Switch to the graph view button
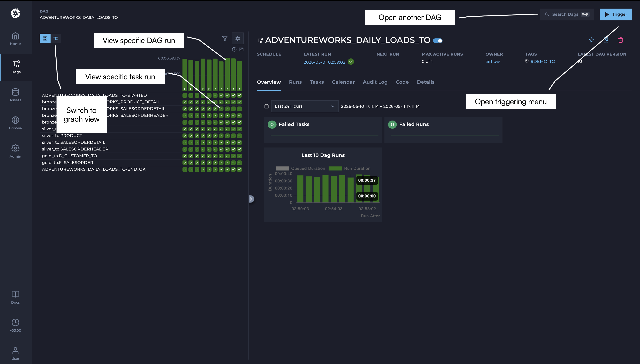This screenshot has width=640, height=364. pos(56,39)
